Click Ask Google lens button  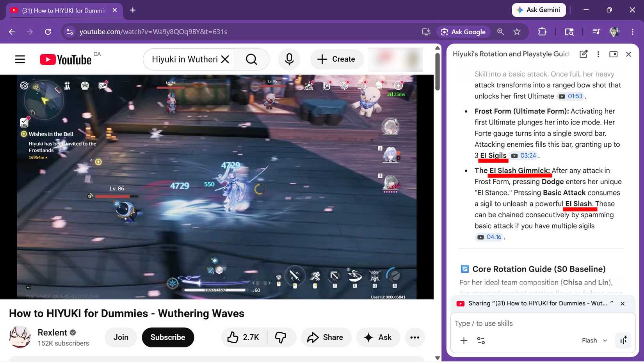[463, 32]
